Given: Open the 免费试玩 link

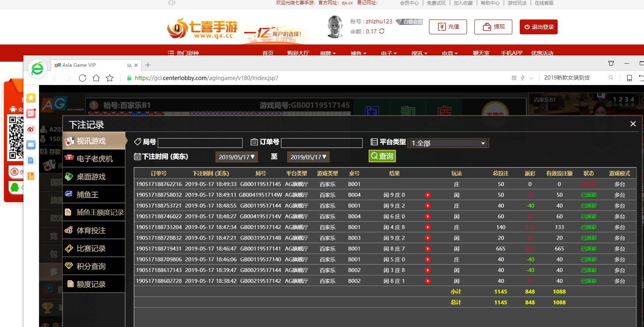Looking at the screenshot, I should point(436,3).
